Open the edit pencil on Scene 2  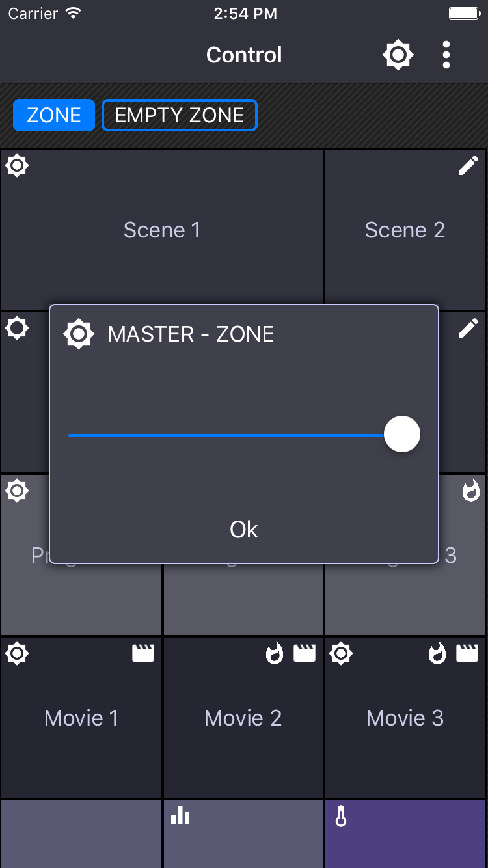pos(468,165)
